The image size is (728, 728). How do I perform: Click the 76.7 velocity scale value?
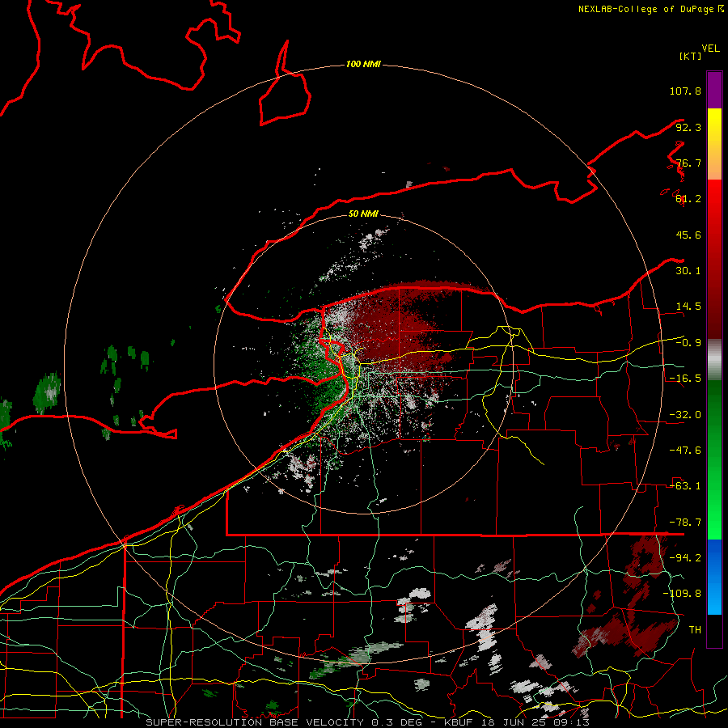coord(688,163)
